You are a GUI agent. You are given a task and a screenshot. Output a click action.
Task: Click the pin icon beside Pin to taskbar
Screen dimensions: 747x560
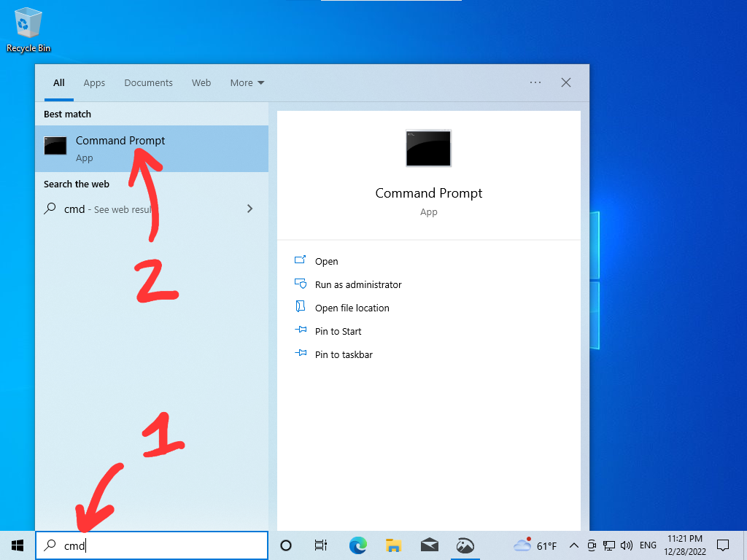[301, 353]
